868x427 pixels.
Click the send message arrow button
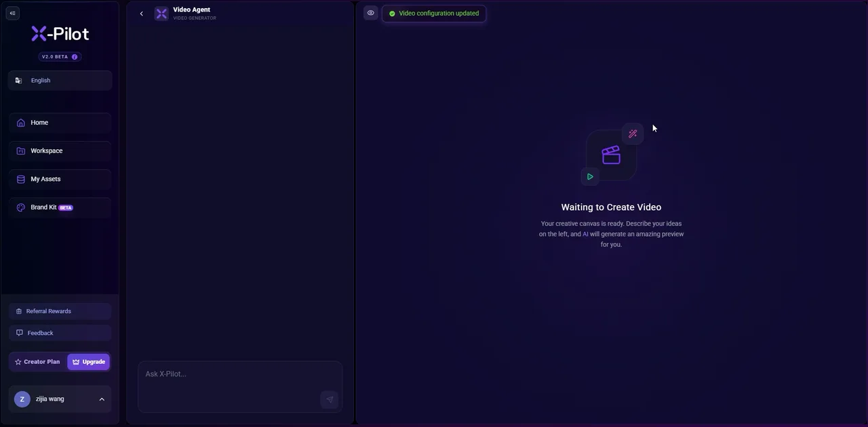point(330,400)
